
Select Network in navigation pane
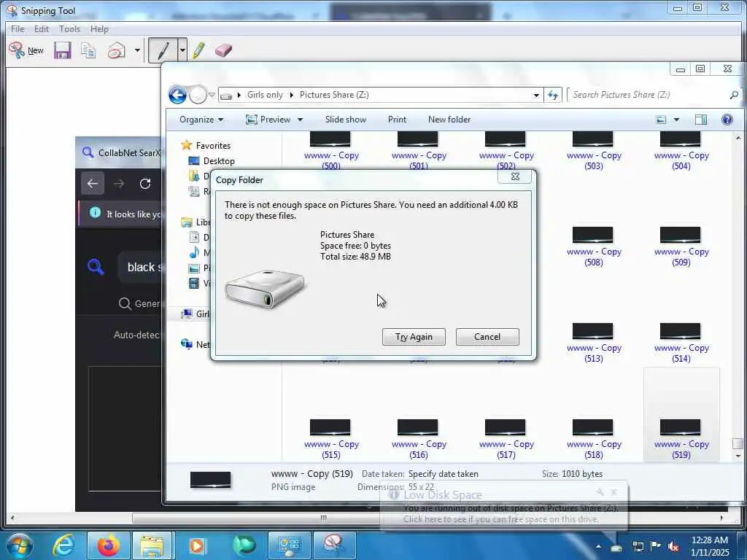pos(196,344)
